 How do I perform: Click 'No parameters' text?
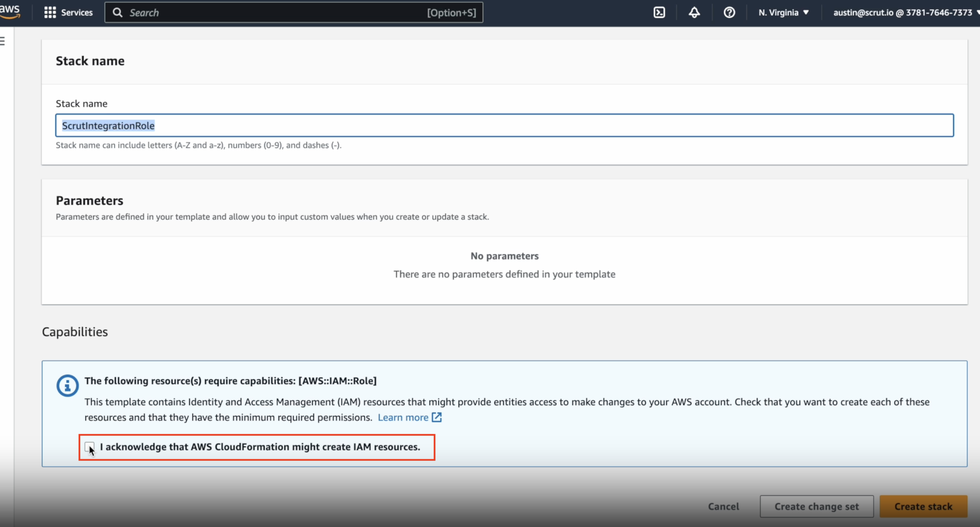click(504, 256)
